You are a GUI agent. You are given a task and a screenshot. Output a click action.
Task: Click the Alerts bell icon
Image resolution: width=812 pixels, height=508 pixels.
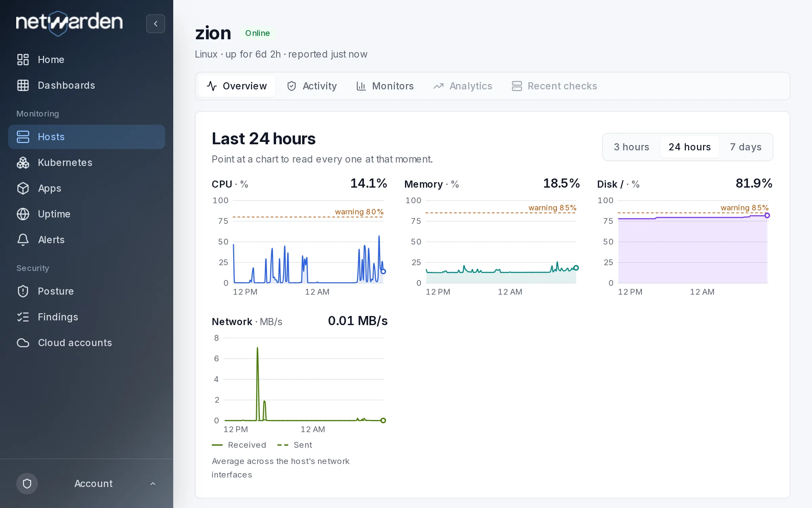pos(23,240)
